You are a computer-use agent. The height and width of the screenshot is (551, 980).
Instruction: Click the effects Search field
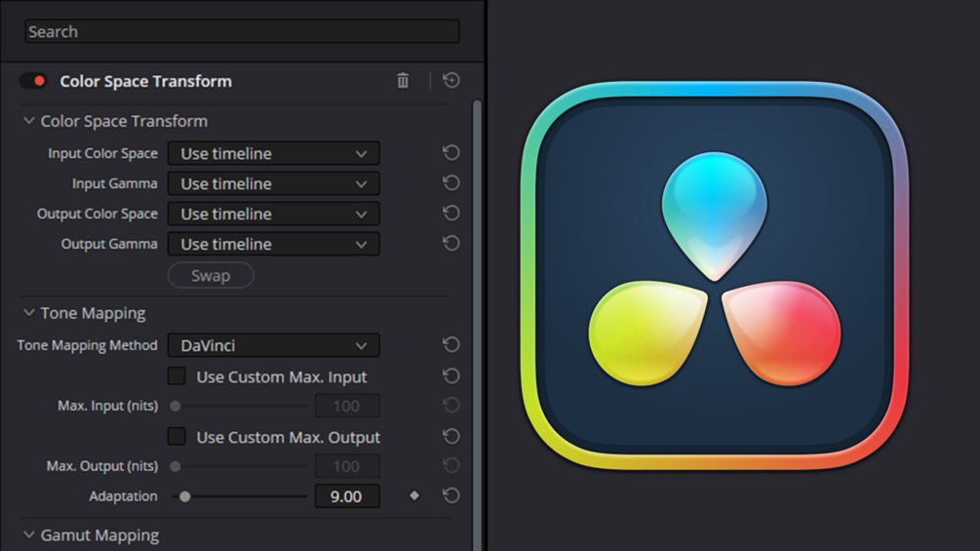(242, 31)
